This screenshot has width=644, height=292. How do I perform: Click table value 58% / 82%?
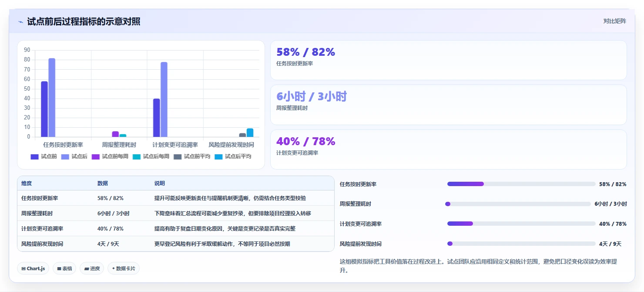(111, 198)
